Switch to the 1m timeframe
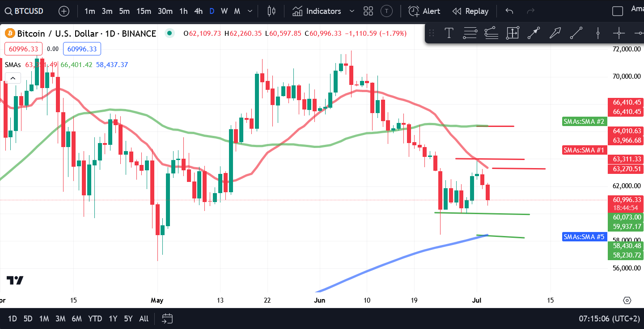Image resolution: width=644 pixels, height=329 pixels. pyautogui.click(x=89, y=11)
